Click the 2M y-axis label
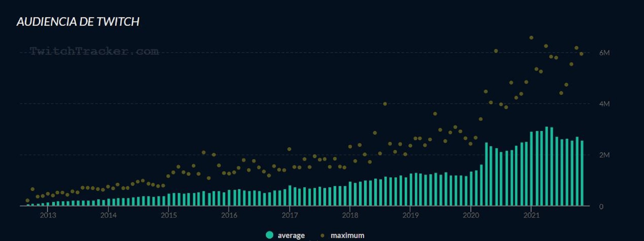The height and width of the screenshot is (241, 644). click(x=604, y=155)
